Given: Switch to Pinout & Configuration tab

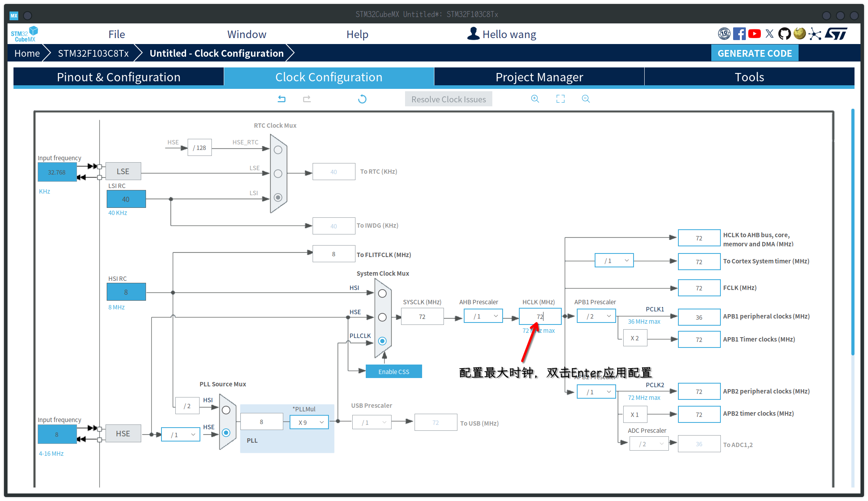Looking at the screenshot, I should (x=119, y=77).
